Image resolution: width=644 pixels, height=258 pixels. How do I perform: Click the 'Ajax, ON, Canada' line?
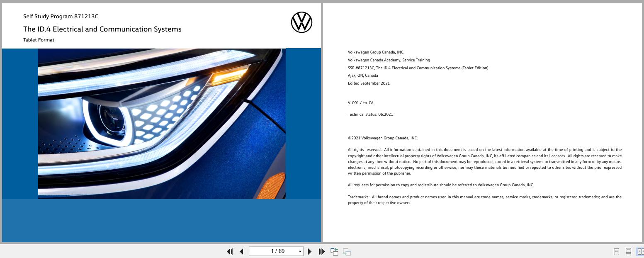click(x=363, y=75)
